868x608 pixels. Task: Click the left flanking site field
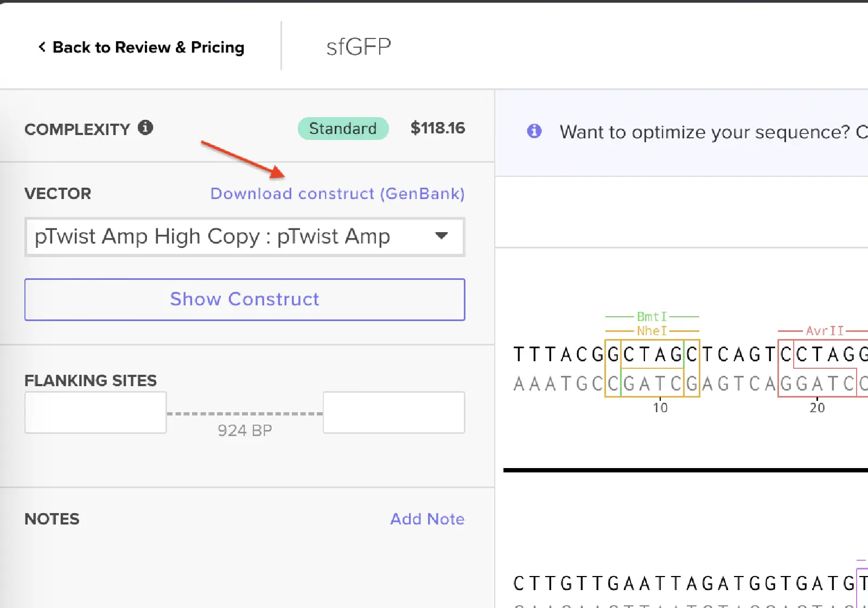coord(95,412)
